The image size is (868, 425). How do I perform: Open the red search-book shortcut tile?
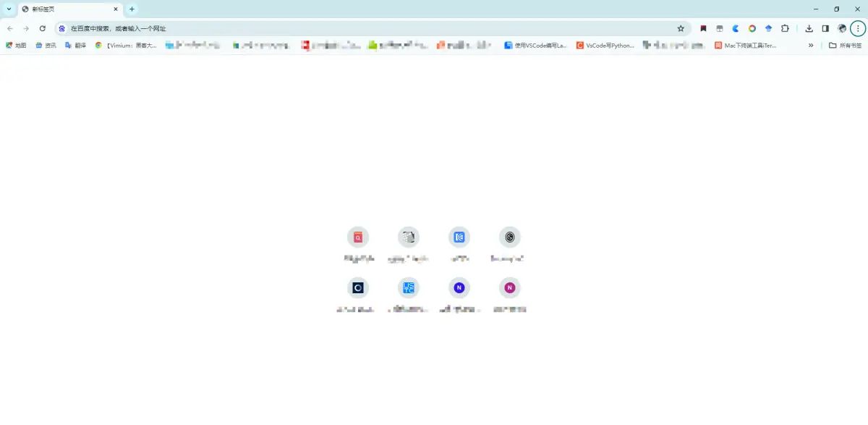pyautogui.click(x=358, y=237)
